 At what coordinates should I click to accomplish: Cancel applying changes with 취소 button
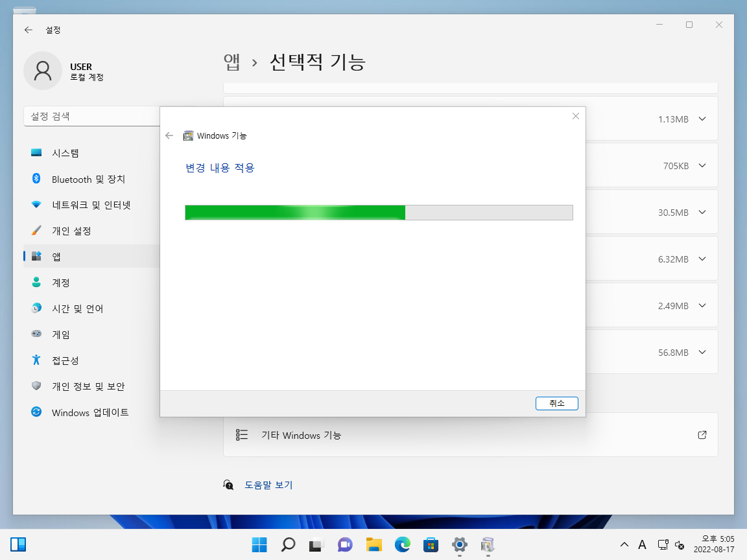[556, 403]
